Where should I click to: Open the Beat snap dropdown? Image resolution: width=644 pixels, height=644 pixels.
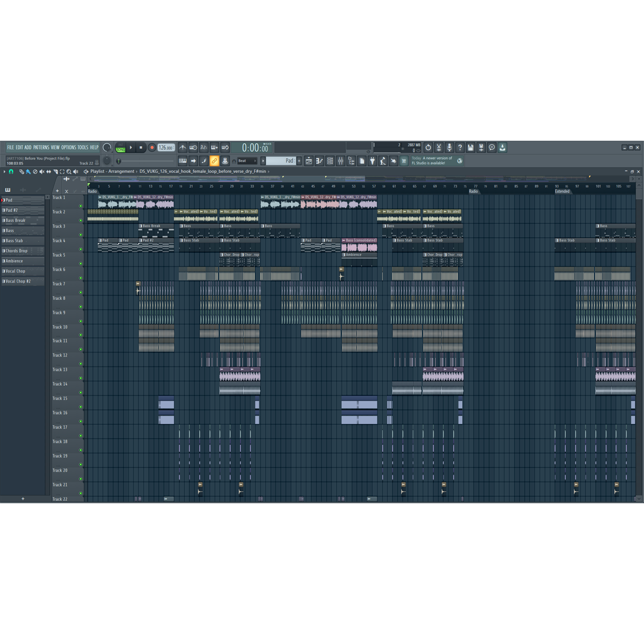[x=247, y=161]
